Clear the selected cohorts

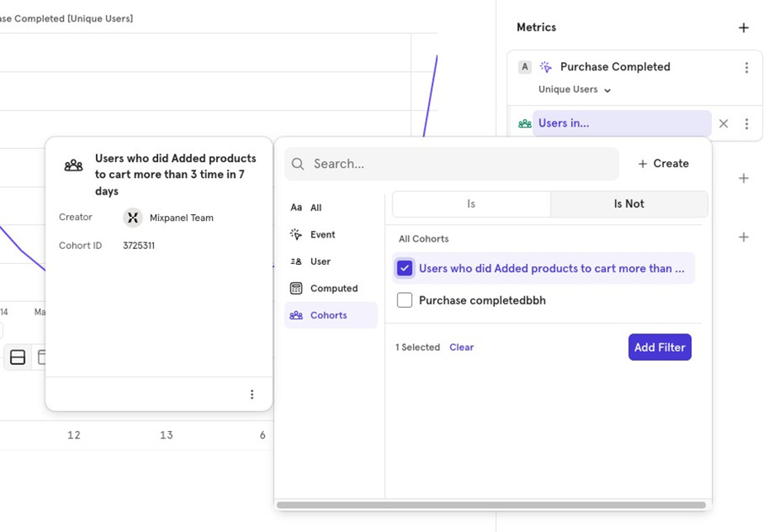(461, 347)
